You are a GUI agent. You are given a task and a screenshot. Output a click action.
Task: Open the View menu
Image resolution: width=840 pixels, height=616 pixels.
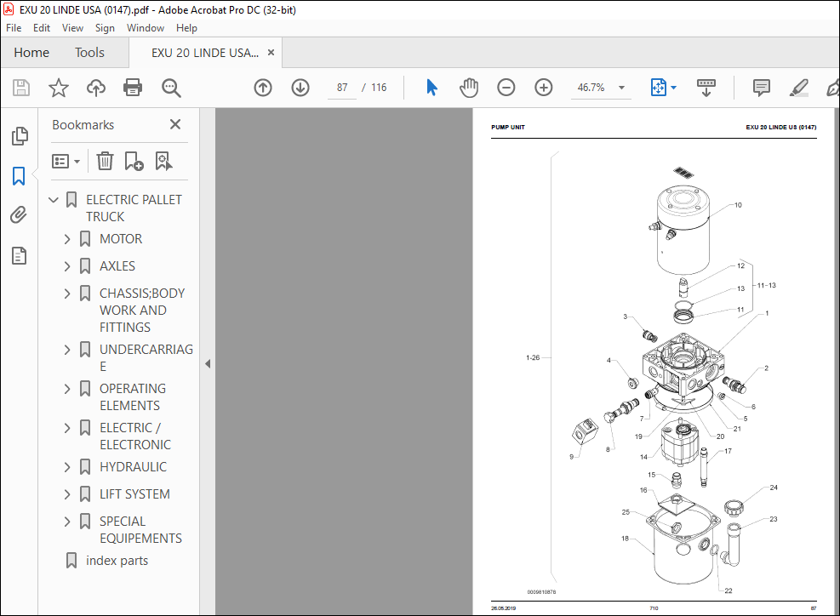click(x=72, y=28)
